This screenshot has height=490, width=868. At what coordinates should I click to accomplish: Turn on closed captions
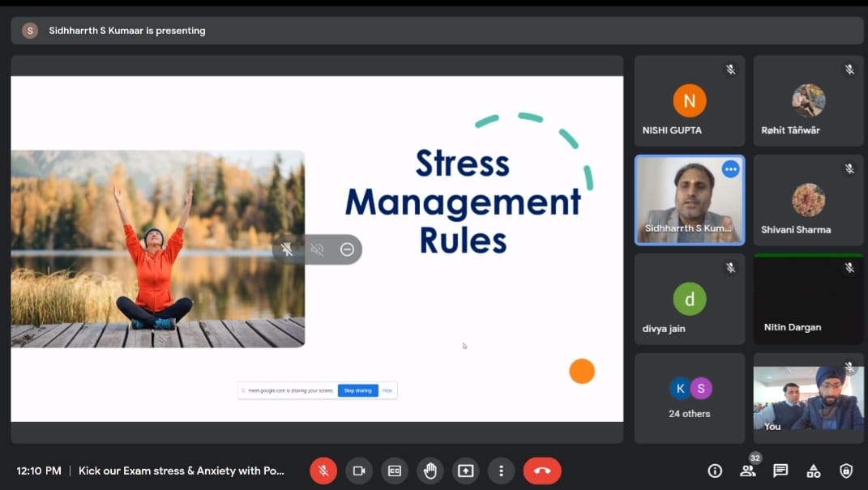point(395,471)
